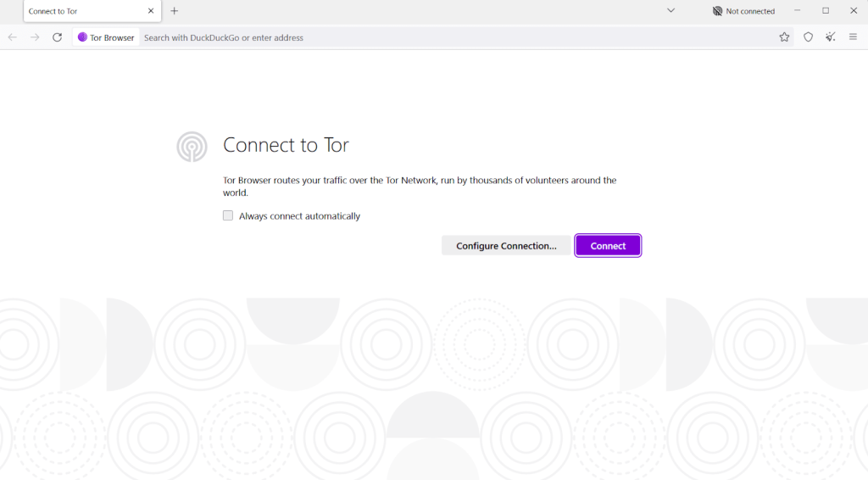
Task: Reload the current page
Action: coord(57,37)
